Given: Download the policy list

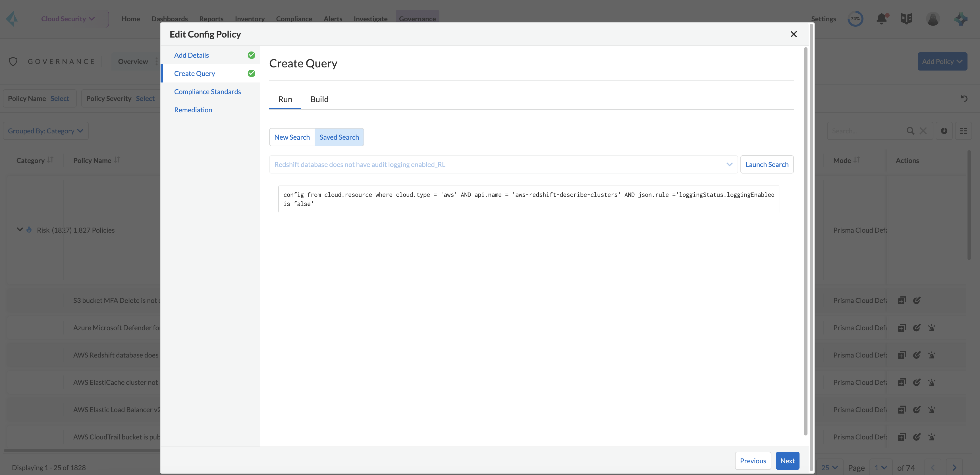Looking at the screenshot, I should [x=944, y=131].
